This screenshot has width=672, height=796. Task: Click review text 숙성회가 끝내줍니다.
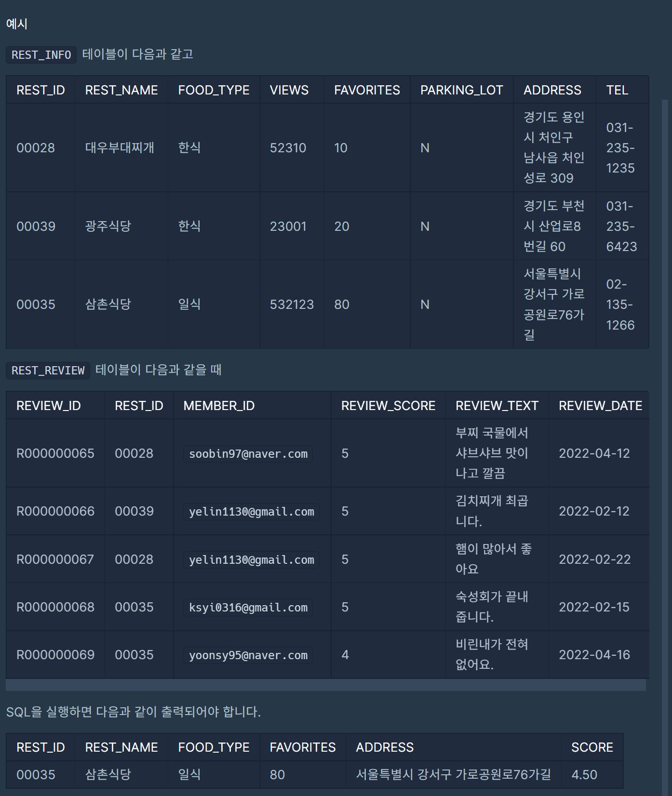click(492, 607)
